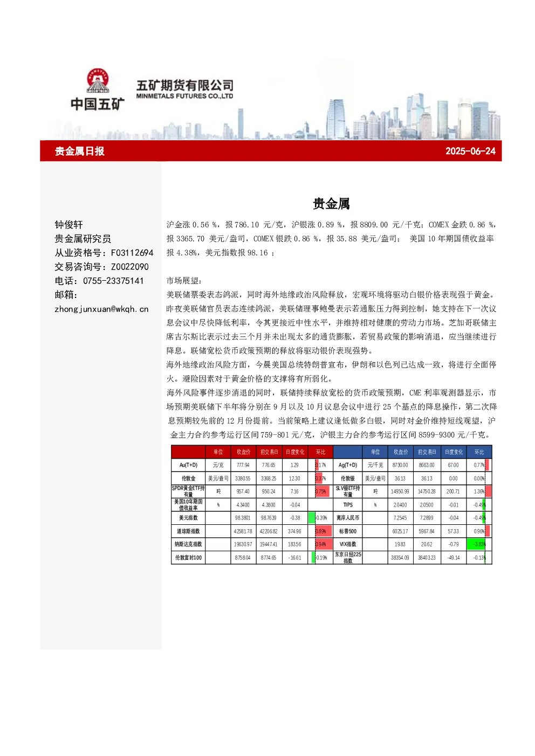Click the MINMETALS FUTURES CO.,LTD text
This screenshot has height=756, width=535.
click(x=184, y=96)
